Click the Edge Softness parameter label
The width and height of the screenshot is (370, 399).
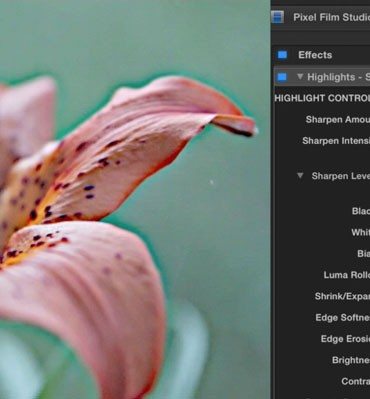(x=343, y=318)
